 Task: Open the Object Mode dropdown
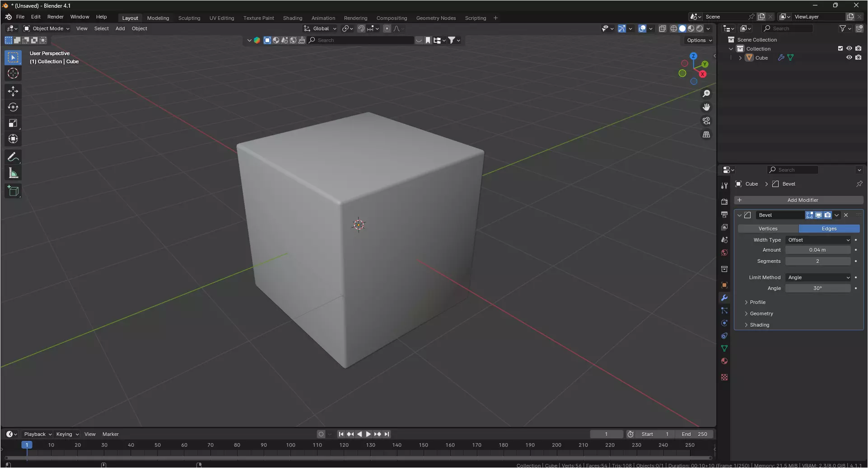(47, 28)
